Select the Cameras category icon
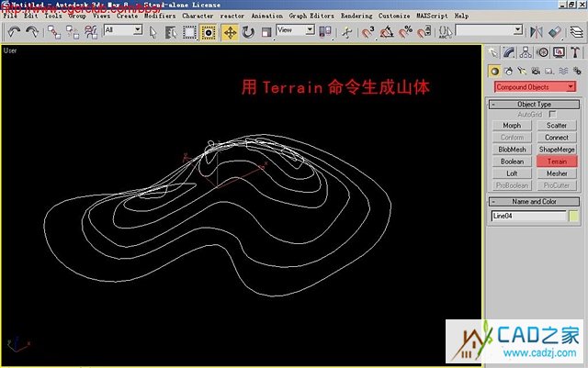Image resolution: width=588 pixels, height=368 pixels. click(x=536, y=72)
